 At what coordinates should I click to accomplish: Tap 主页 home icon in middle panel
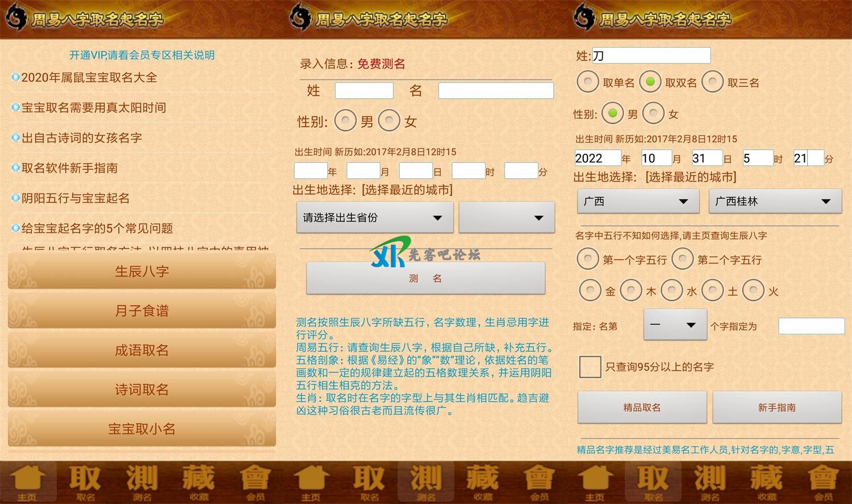(x=311, y=482)
